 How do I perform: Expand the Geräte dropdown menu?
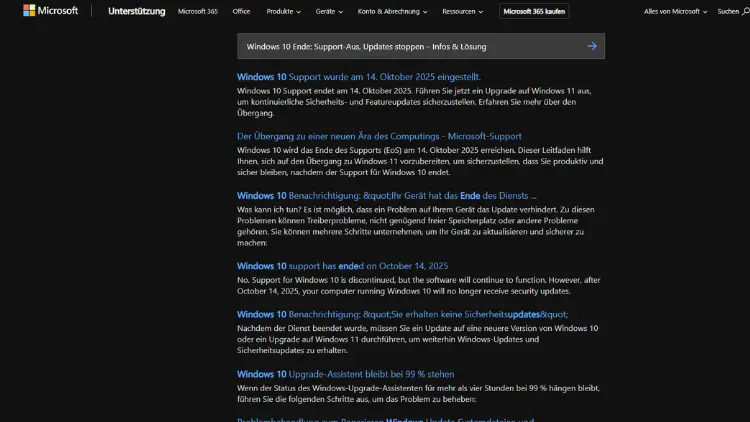click(329, 11)
